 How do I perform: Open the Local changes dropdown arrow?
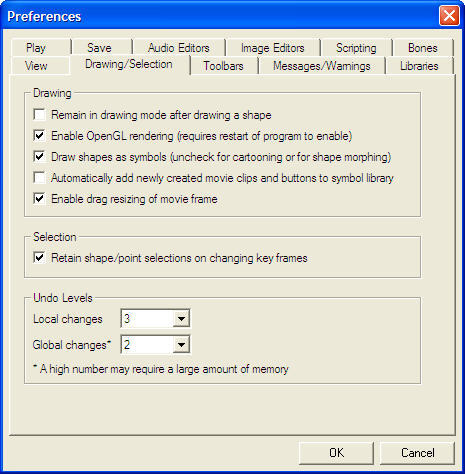(181, 319)
